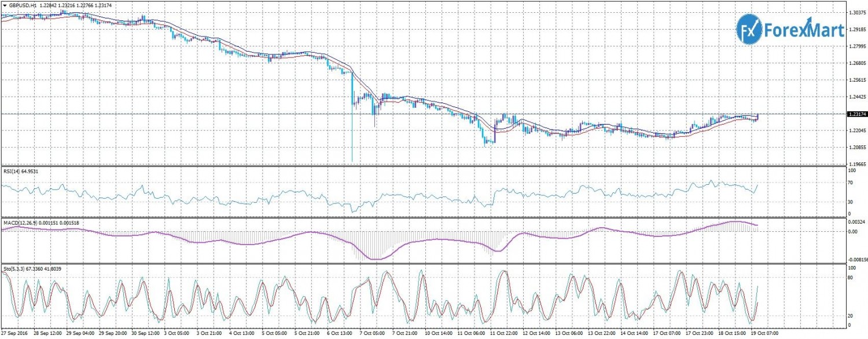
Task: Click the 1.26805 price scale label
Action: point(856,63)
